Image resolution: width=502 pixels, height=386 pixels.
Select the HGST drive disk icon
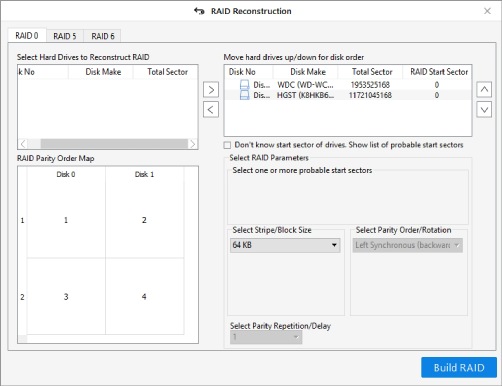[245, 95]
